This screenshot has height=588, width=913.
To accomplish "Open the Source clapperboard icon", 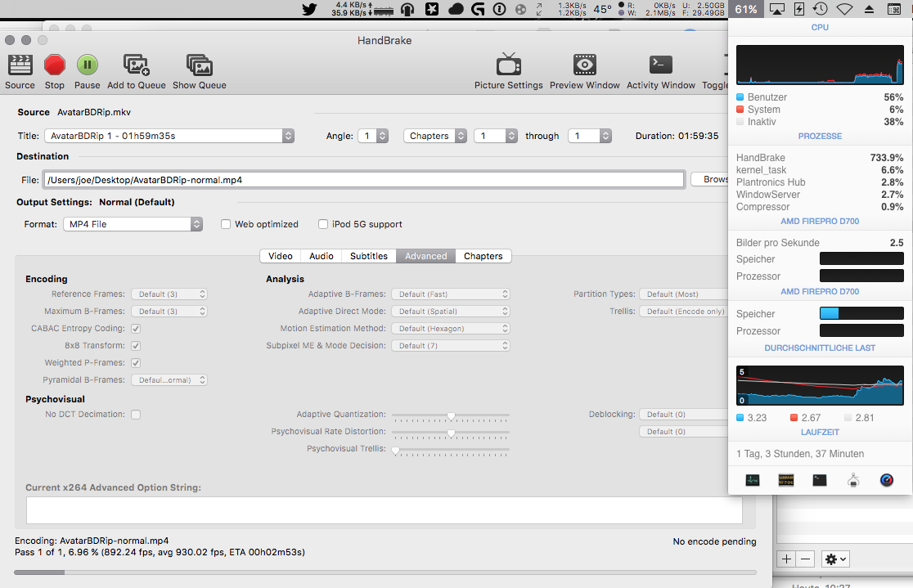I will 20,65.
